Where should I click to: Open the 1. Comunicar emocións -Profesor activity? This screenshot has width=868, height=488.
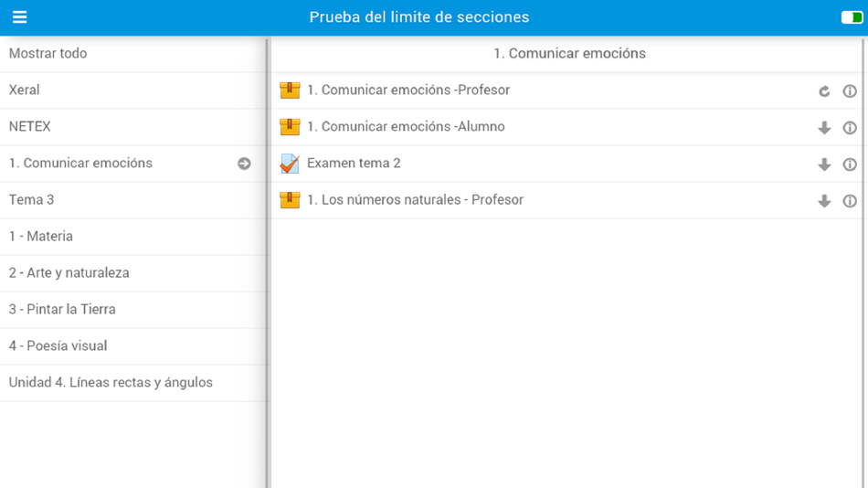(408, 90)
